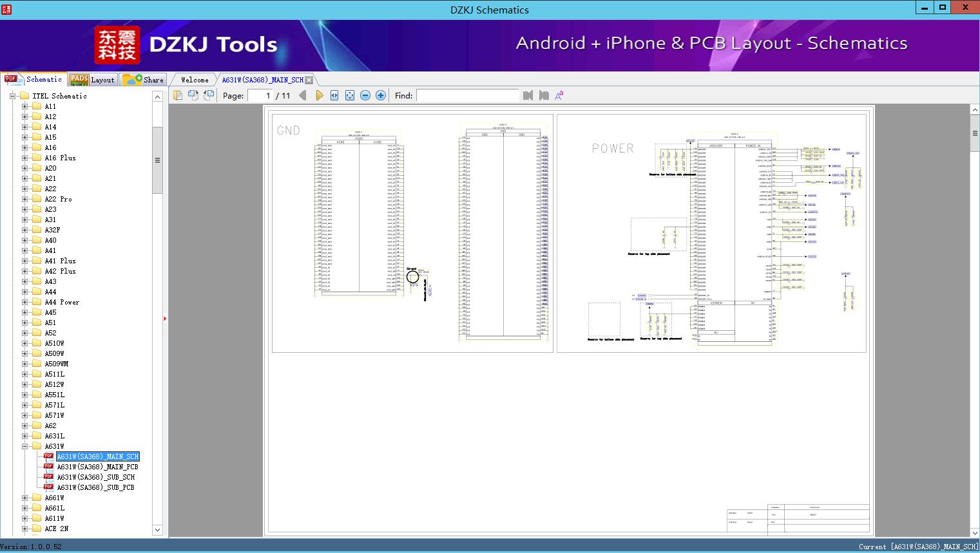This screenshot has width=980, height=553.
Task: Close the A631W(SA368)_MAIN_SCH tab
Action: [x=309, y=80]
